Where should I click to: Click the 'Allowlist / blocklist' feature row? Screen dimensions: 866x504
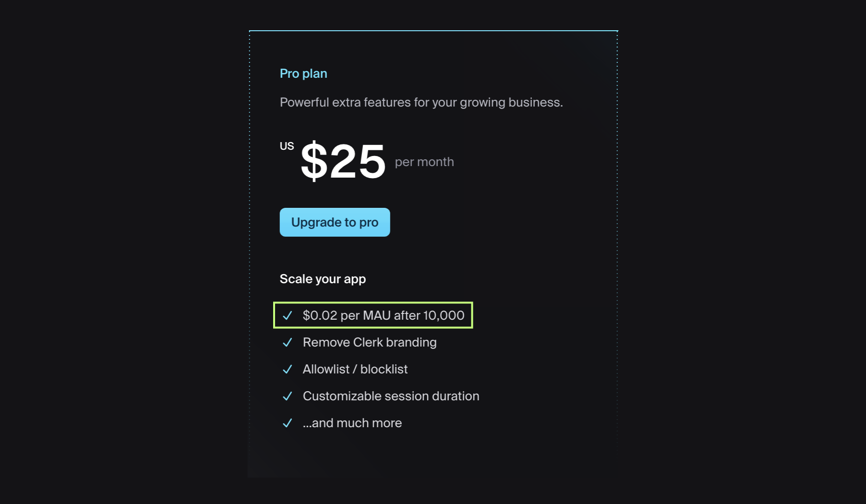click(x=355, y=369)
